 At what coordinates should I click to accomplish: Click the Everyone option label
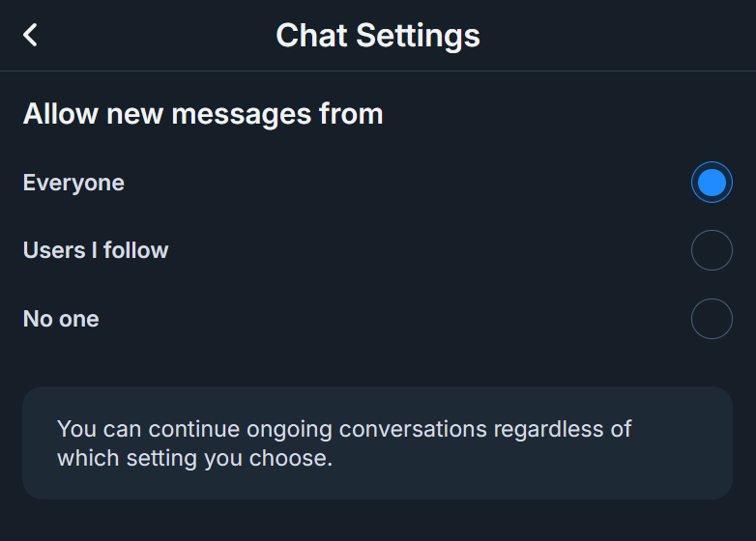click(x=73, y=183)
